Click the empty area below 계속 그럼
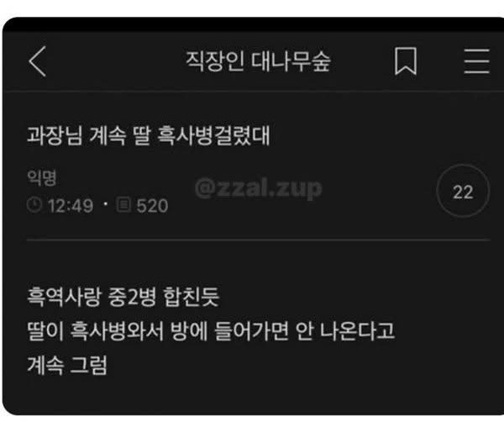 (x=254, y=396)
